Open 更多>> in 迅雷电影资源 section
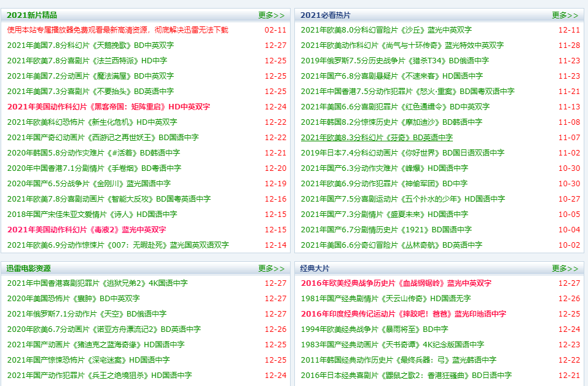588x386 pixels. pyautogui.click(x=271, y=269)
